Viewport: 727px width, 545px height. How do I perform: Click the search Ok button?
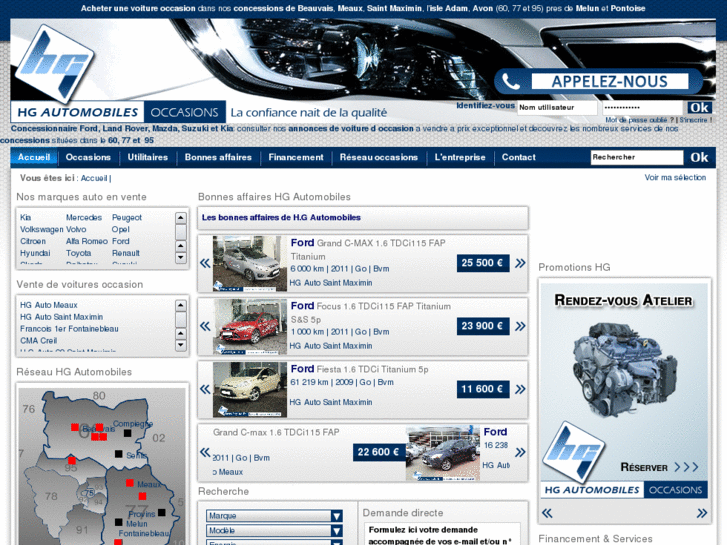click(699, 157)
